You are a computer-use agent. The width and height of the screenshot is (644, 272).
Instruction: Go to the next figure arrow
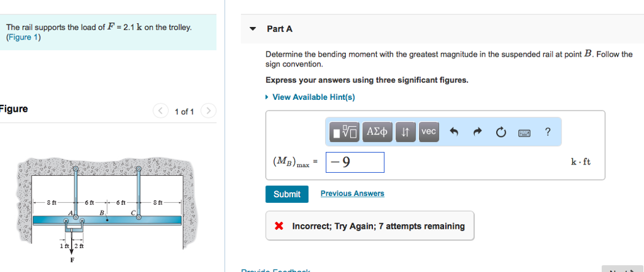pos(209,111)
